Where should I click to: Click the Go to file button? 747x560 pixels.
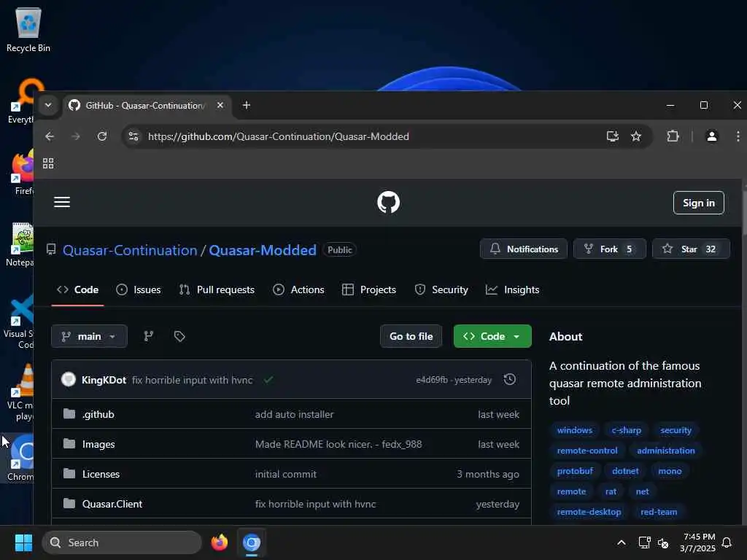411,336
